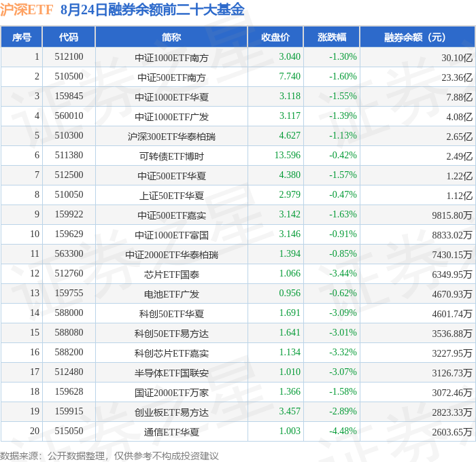The height and width of the screenshot is (462, 476).
Task: Click the 简称 column header
Action: tap(171, 37)
